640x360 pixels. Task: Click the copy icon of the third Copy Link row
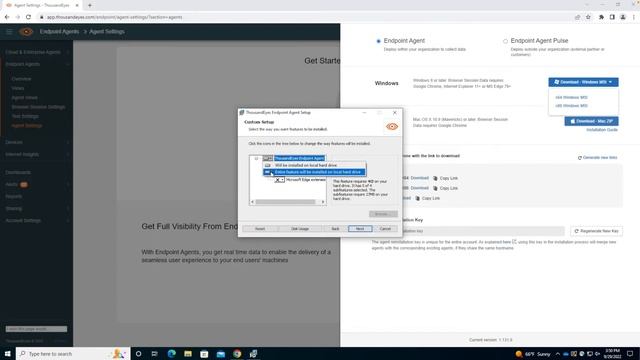pos(417,198)
